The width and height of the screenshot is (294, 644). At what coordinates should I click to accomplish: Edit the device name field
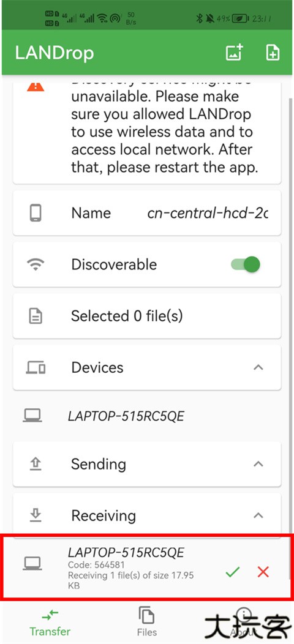[208, 213]
